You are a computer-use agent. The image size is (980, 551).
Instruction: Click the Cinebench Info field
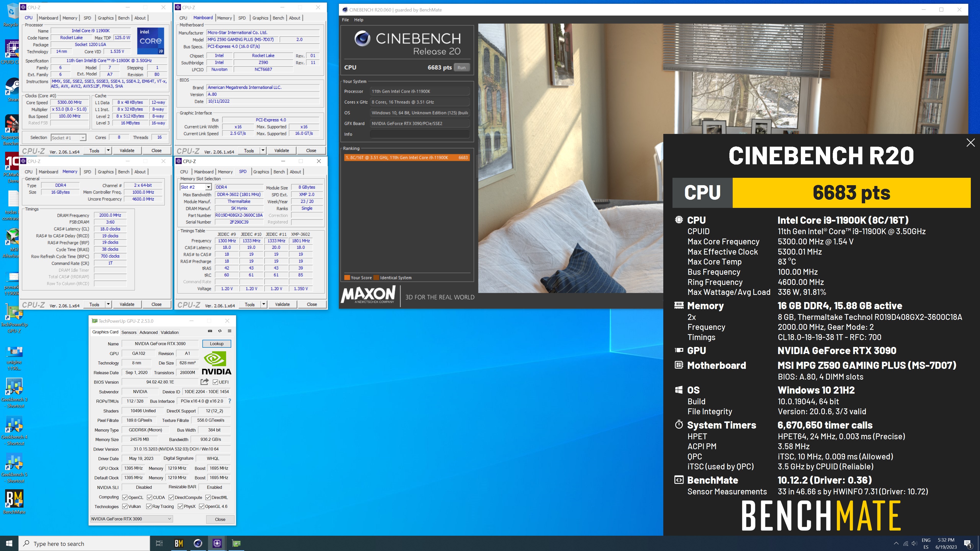click(x=419, y=134)
